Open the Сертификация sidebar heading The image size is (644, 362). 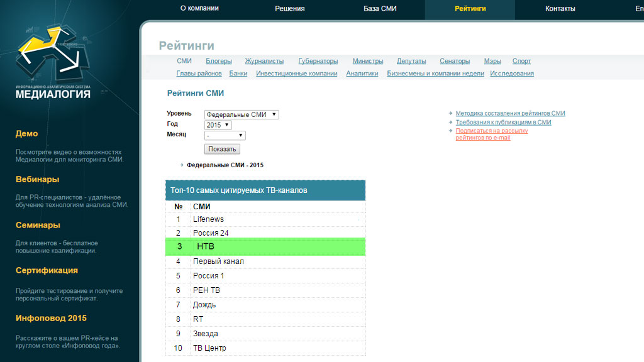pyautogui.click(x=47, y=270)
